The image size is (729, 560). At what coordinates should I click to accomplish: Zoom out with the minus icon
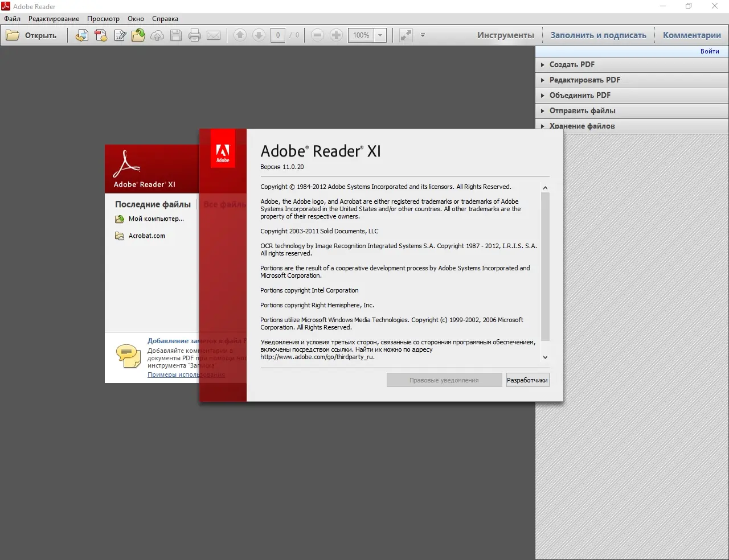tap(317, 35)
